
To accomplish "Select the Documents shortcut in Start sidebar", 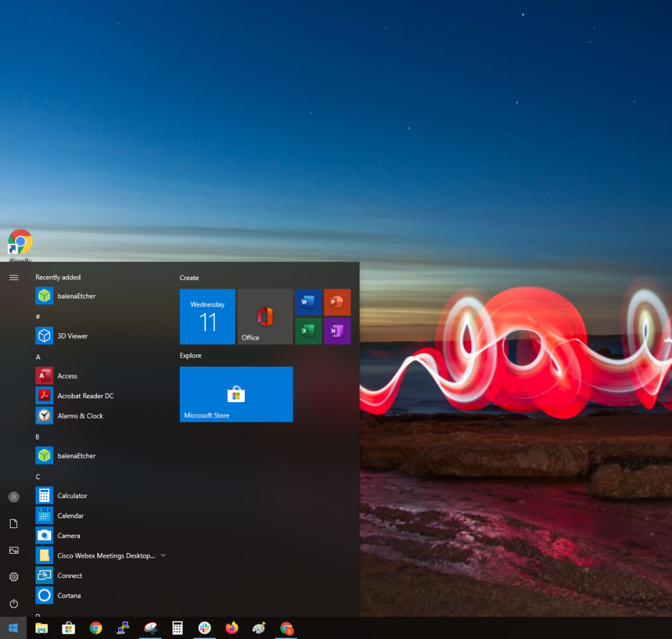I will click(14, 524).
